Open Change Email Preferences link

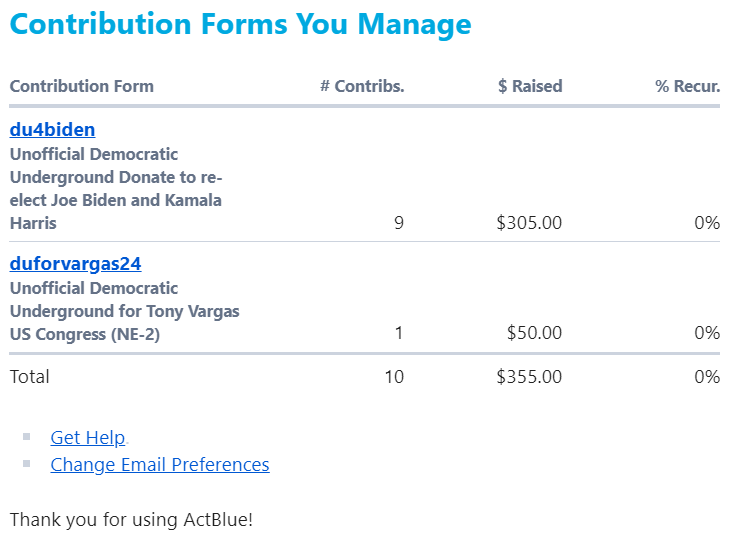point(159,464)
